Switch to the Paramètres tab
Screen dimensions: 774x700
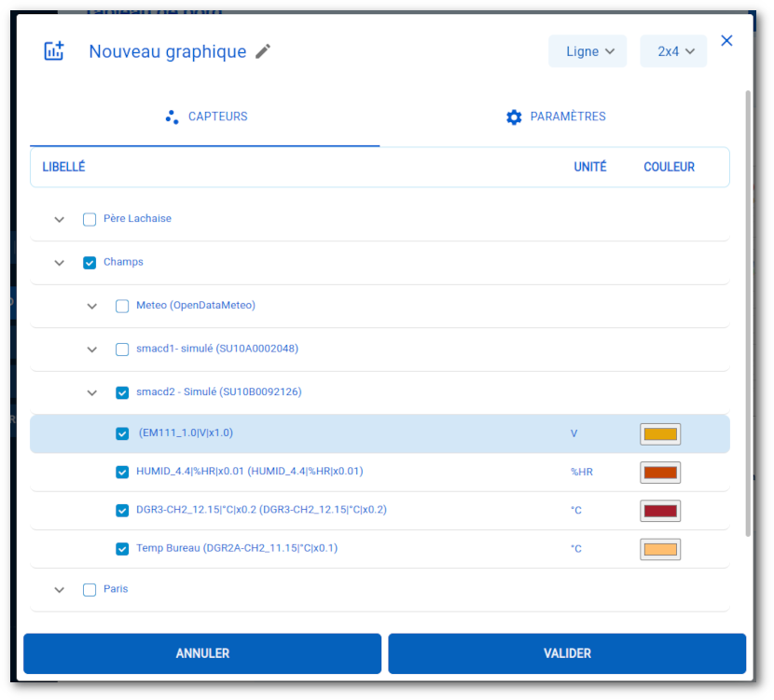(x=555, y=117)
